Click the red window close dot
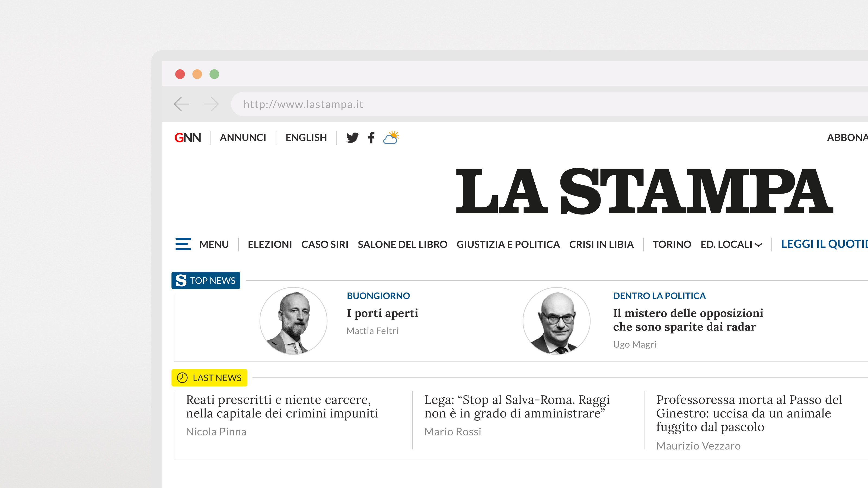 coord(180,74)
